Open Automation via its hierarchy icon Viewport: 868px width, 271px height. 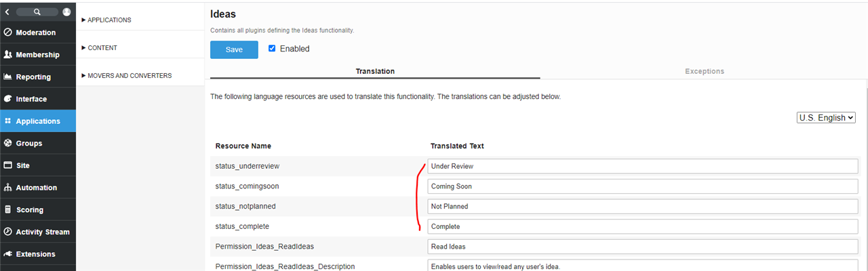tap(8, 188)
